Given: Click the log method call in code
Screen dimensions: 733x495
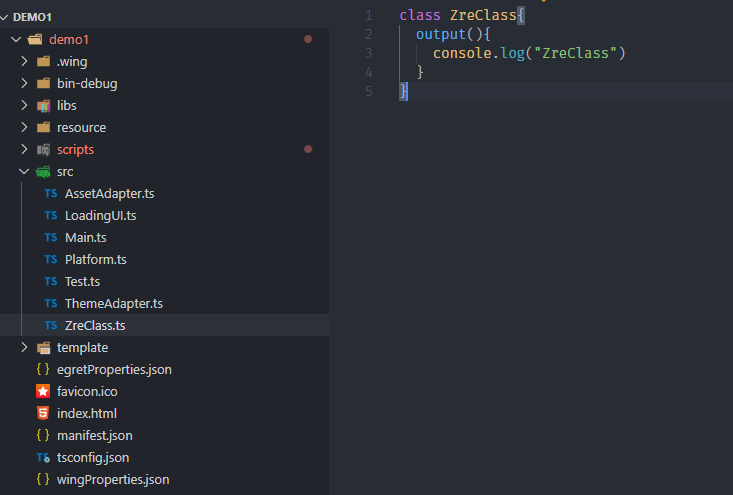Looking at the screenshot, I should (x=512, y=53).
